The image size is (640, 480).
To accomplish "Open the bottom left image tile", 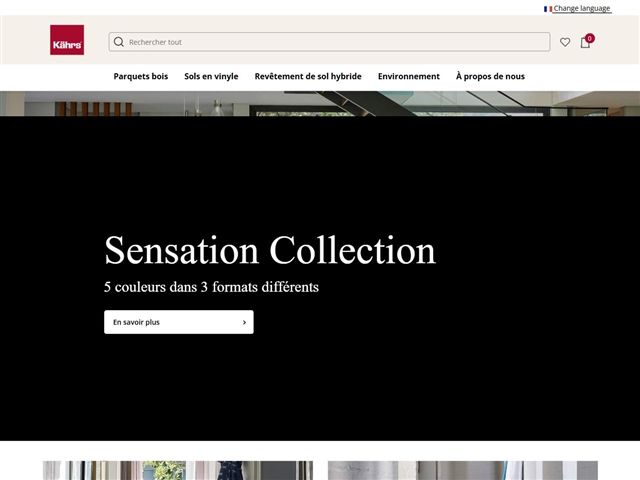I will pos(177,470).
